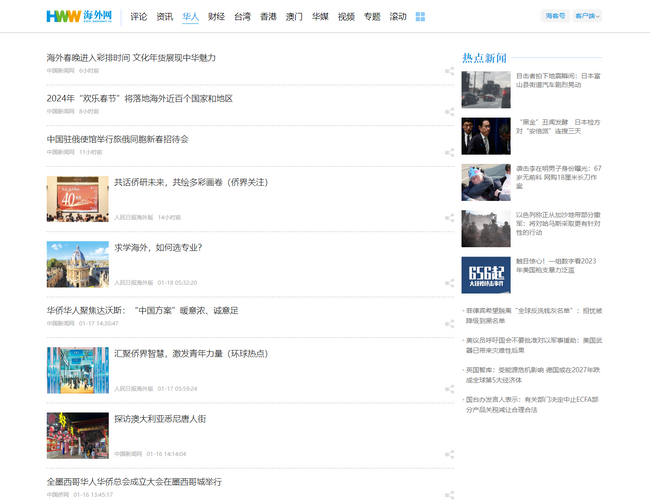The height and width of the screenshot is (500, 650).
Task: Click the 视频 navigation item
Action: [346, 17]
